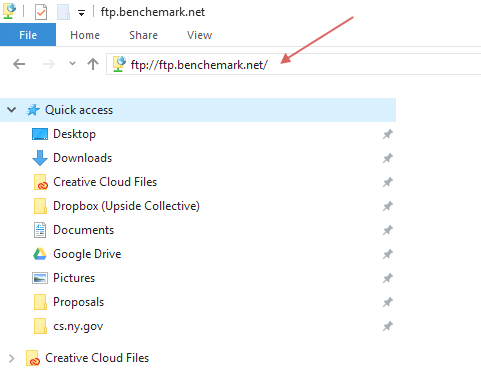Click the Proposals folder icon

tap(40, 302)
